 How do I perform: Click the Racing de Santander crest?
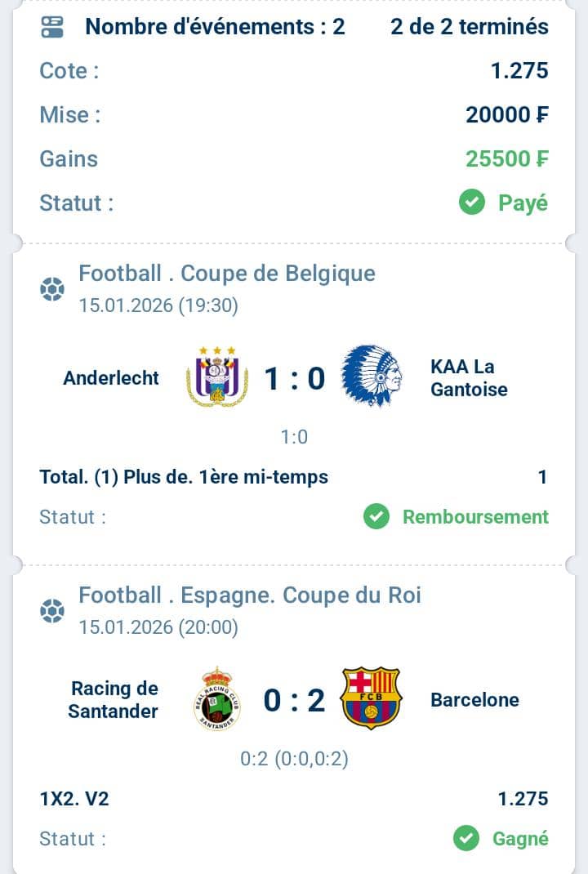217,699
